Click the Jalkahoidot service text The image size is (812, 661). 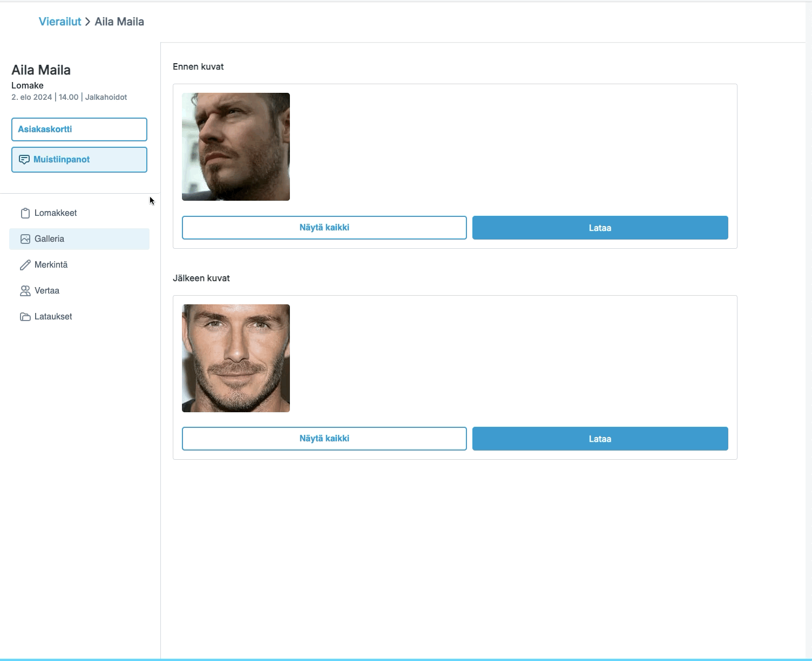[x=106, y=97]
